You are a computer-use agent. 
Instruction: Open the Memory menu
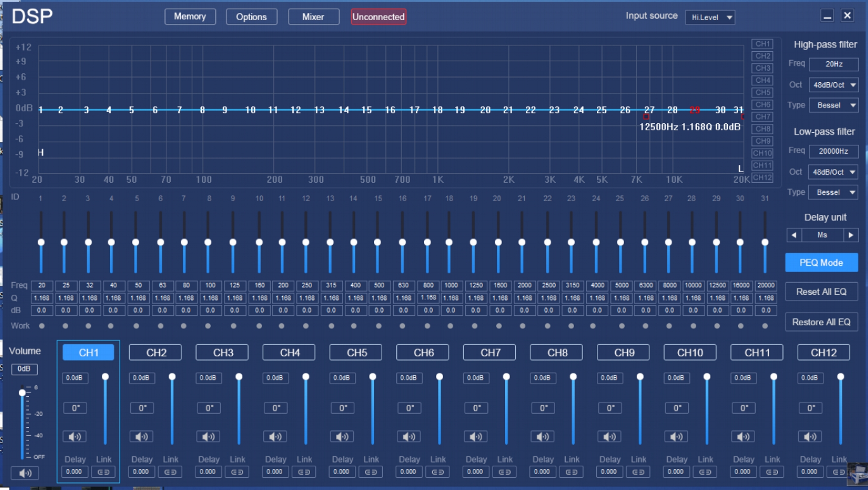(x=190, y=17)
